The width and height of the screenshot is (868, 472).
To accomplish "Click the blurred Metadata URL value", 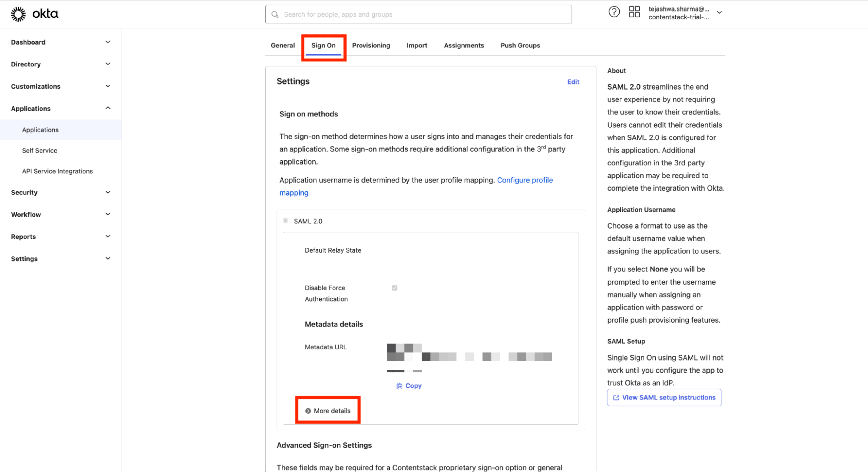I will point(469,358).
